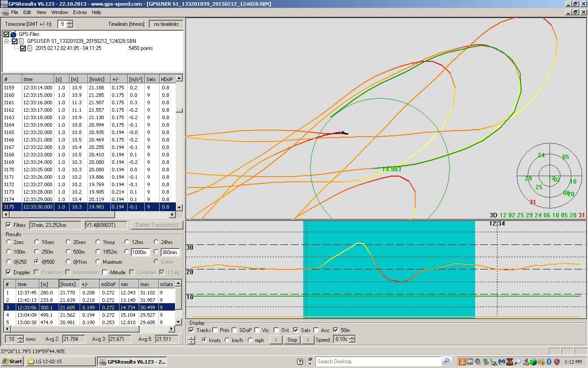Open the Extras menu
The height and width of the screenshot is (368, 588).
[80, 12]
